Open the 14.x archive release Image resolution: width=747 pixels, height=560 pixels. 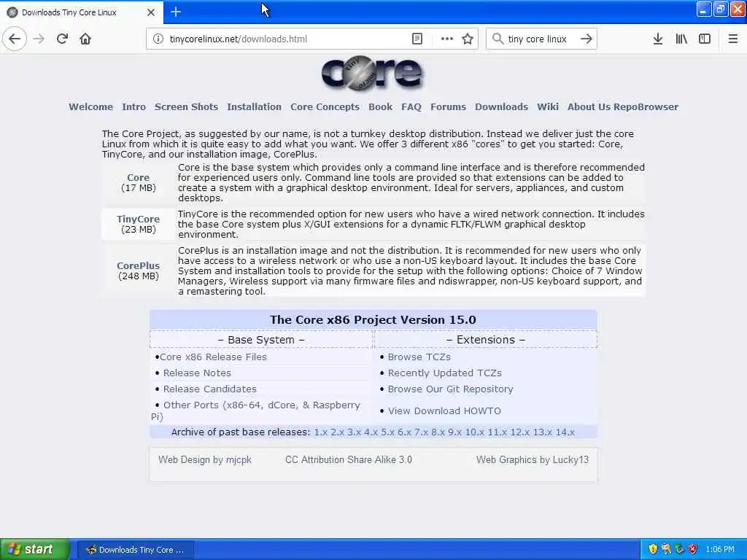click(565, 432)
